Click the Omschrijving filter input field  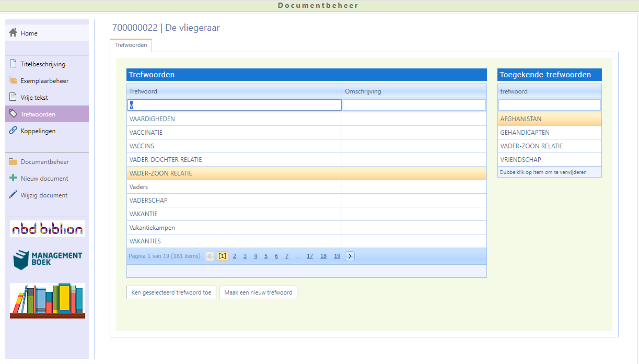click(414, 105)
